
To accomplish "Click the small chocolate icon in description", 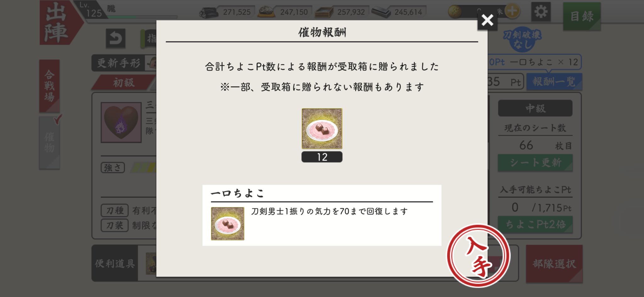I will (x=228, y=224).
